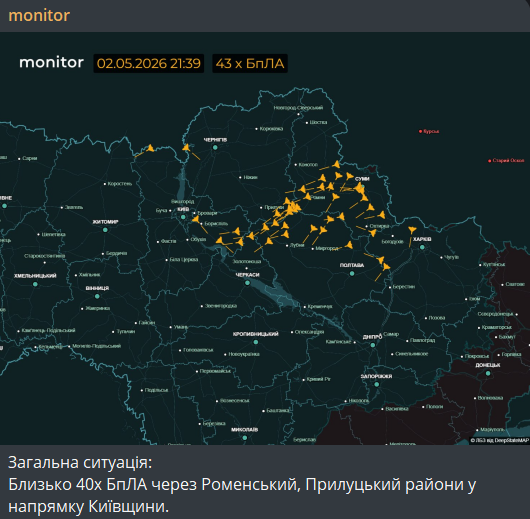Click the Вознесенськ town label

pyautogui.click(x=235, y=401)
